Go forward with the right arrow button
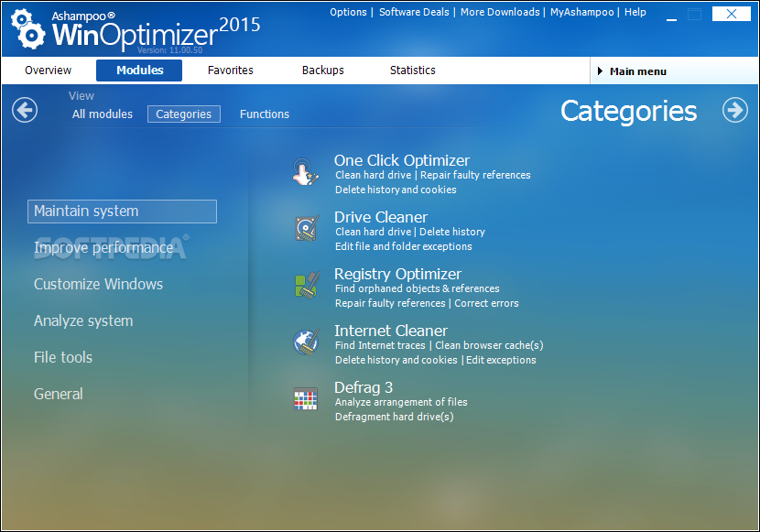The width and height of the screenshot is (760, 532). (734, 110)
